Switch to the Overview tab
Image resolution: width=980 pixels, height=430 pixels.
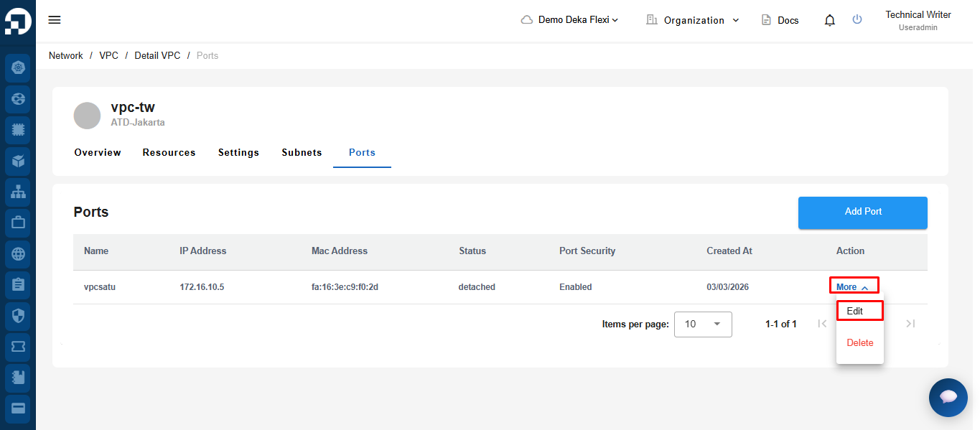[x=98, y=152]
